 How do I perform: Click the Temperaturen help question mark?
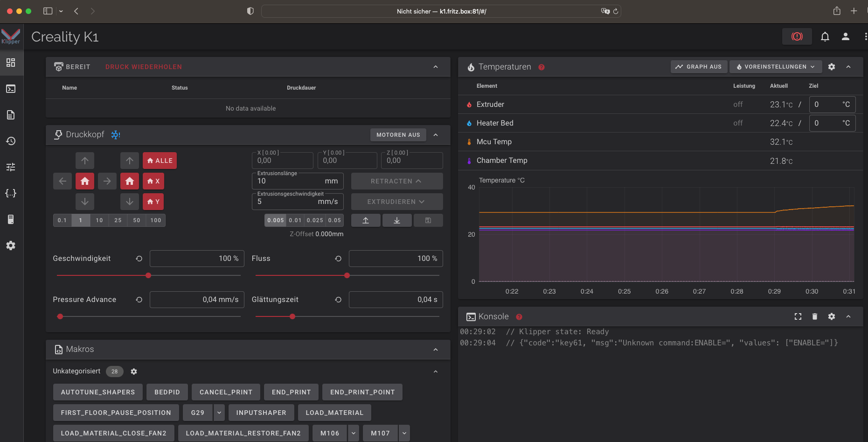click(x=542, y=67)
